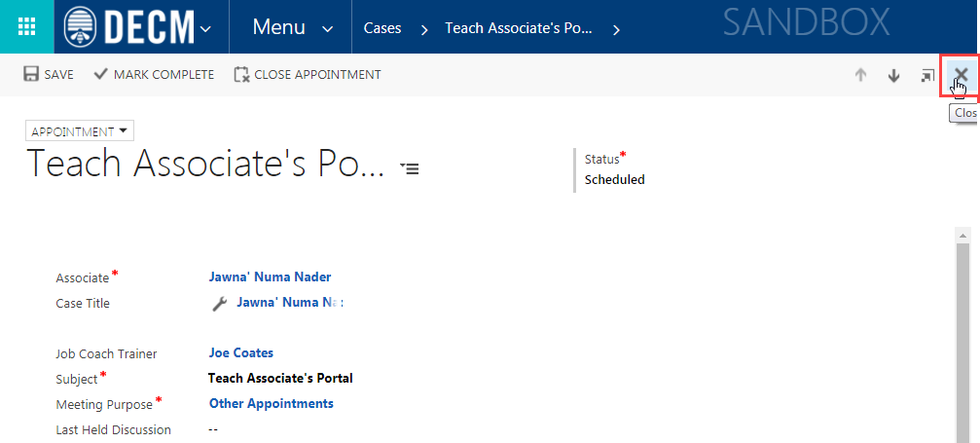Image resolution: width=980 pixels, height=443 pixels.
Task: Select Teach Associate's Po... breadcrumb item
Action: 518,28
